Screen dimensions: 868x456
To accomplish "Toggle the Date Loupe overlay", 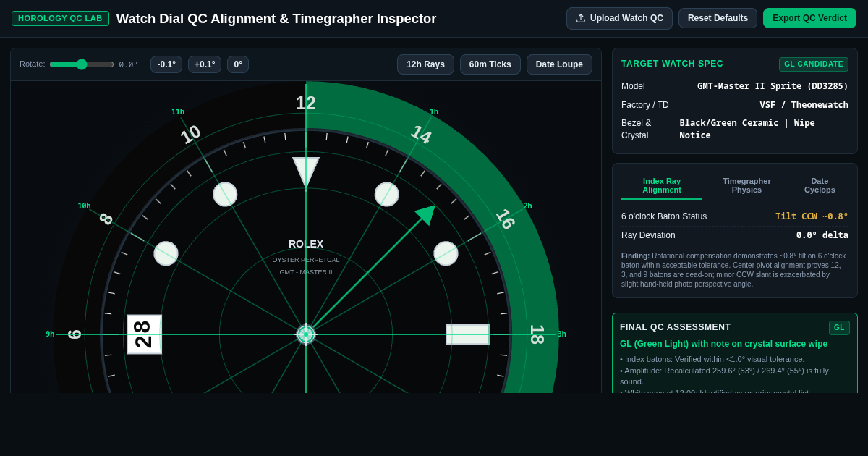I will pos(559,64).
